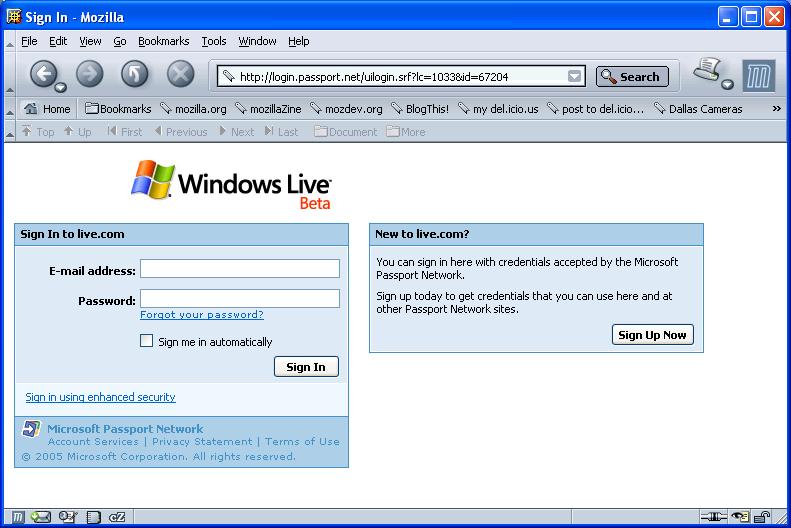Collapse the personal toolbar using its grippy

tap(10, 108)
